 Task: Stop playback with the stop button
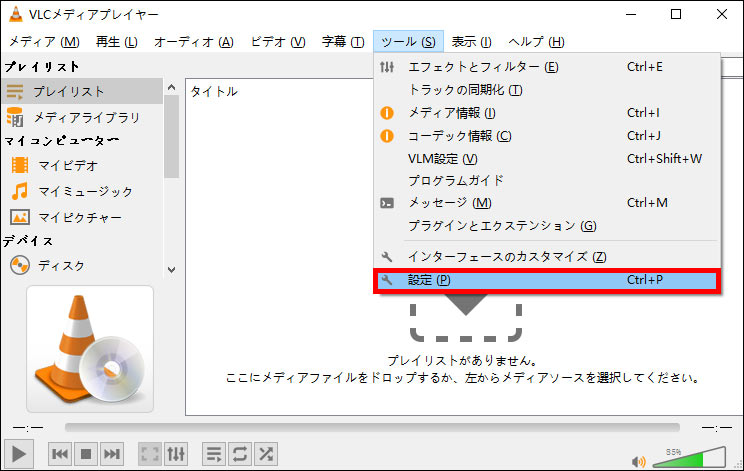pos(86,454)
